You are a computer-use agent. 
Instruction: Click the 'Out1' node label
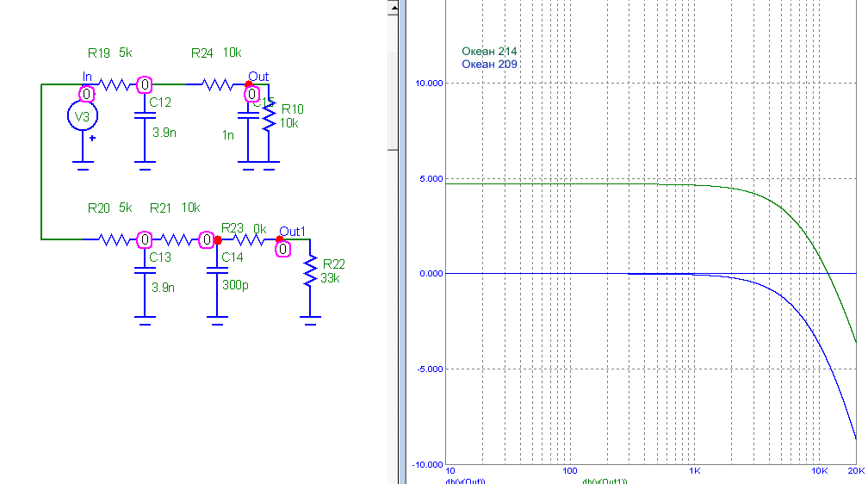coord(292,232)
